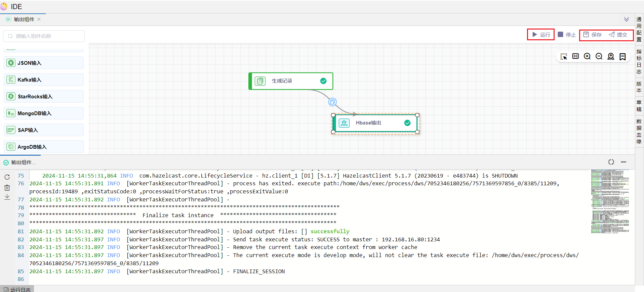Toggle fullscreen of the log panel

tap(611, 162)
